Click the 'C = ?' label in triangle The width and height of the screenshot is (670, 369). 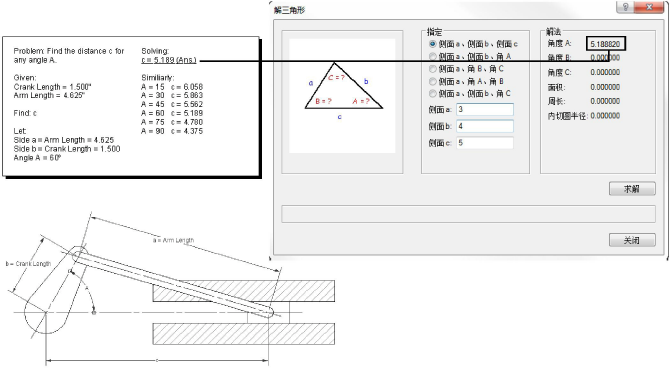[336, 78]
